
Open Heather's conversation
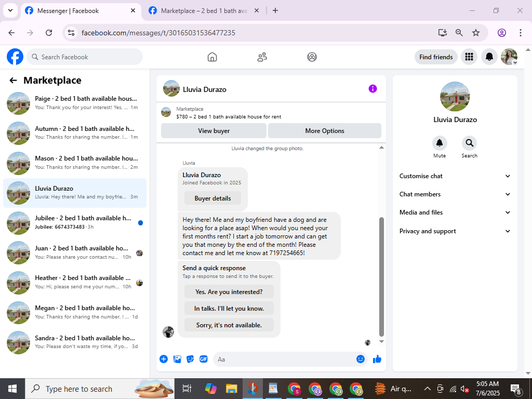[75, 282]
